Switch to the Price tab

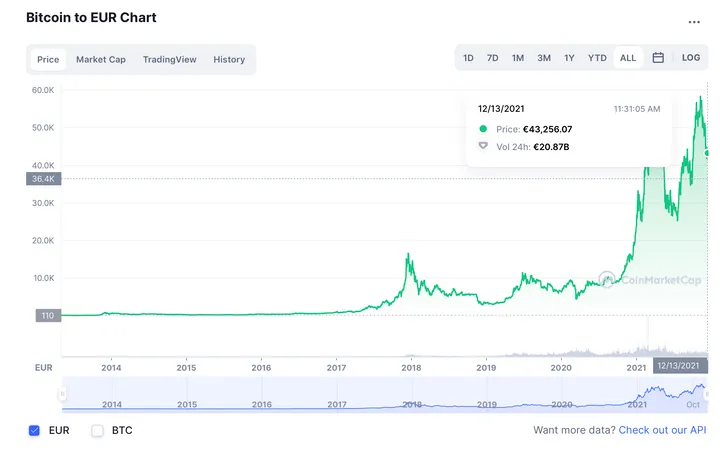48,59
